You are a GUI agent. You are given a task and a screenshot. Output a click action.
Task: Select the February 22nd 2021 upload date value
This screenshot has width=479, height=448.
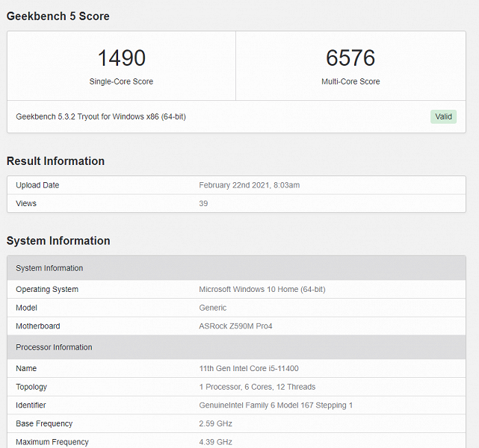point(249,185)
